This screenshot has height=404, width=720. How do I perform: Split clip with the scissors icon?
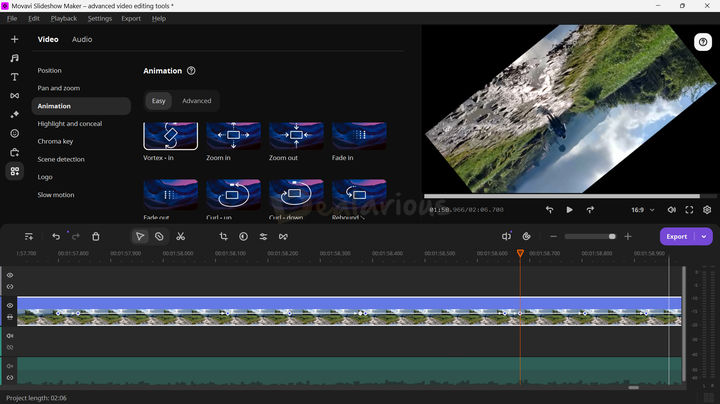tap(180, 236)
